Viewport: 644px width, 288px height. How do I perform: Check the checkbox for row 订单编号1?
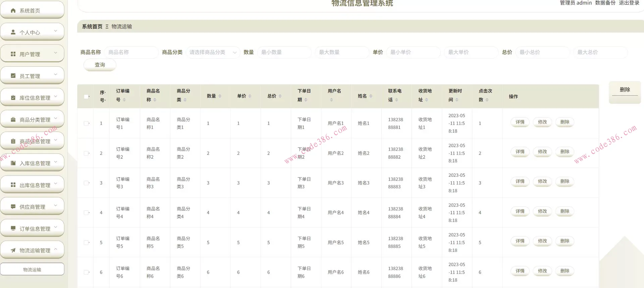pos(86,123)
